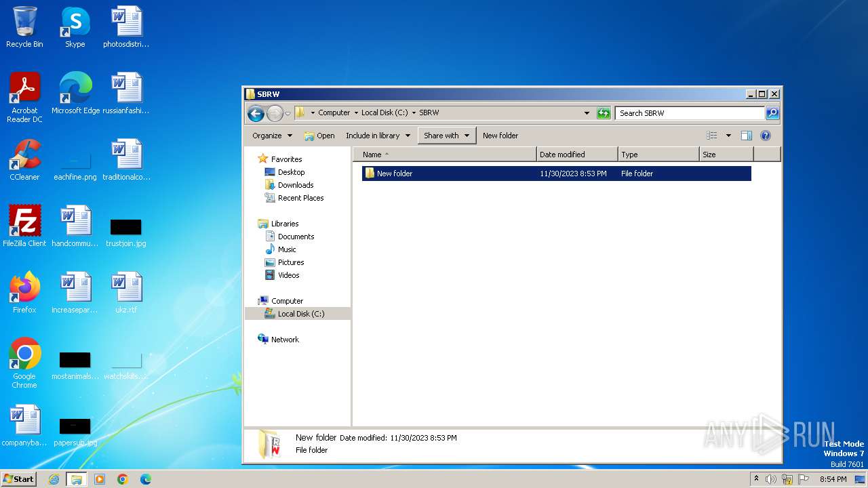
Task: Open Videos library
Action: click(x=288, y=275)
